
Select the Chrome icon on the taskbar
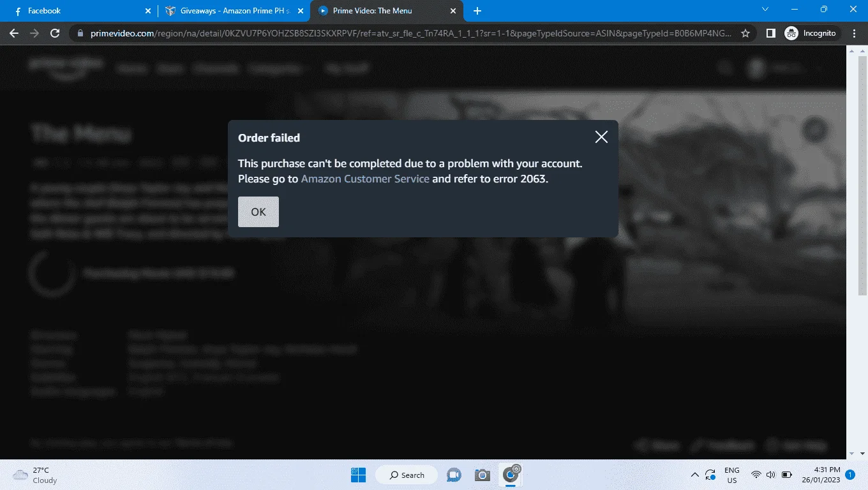point(511,475)
